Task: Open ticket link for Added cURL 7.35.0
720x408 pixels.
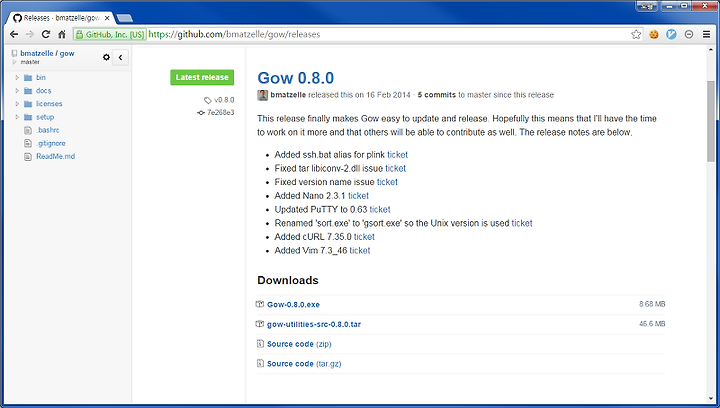Action: click(365, 237)
